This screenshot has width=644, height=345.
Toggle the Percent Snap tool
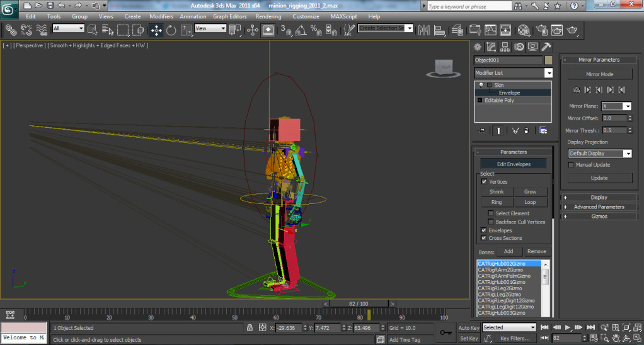tap(316, 30)
